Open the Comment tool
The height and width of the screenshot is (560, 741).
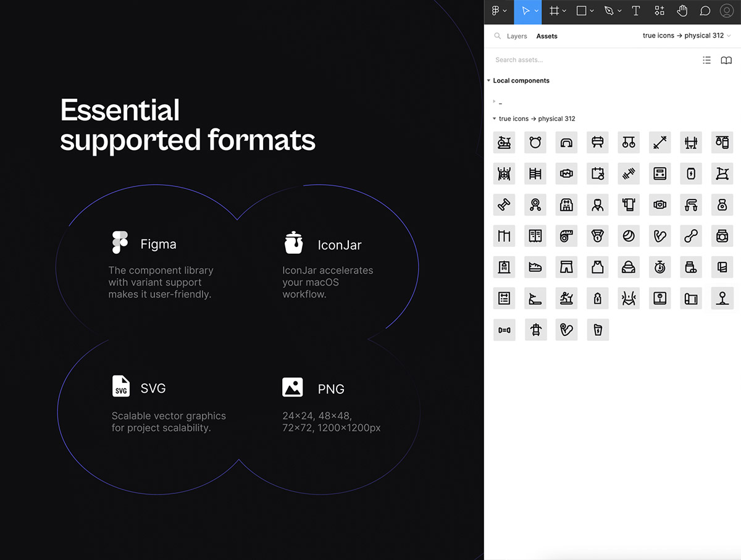click(705, 11)
